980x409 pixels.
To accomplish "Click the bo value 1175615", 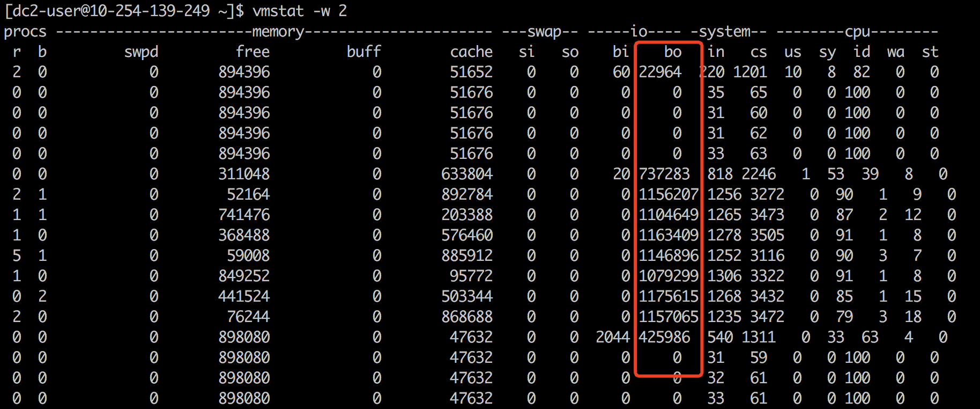I will [x=669, y=296].
